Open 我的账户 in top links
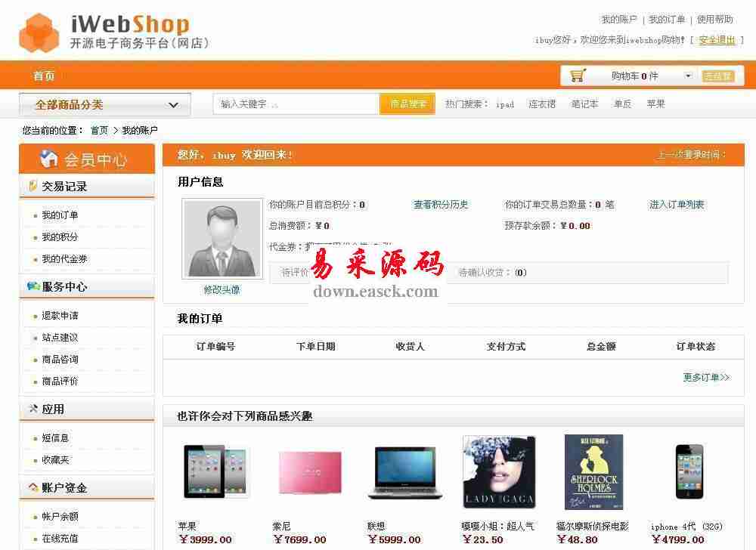Image resolution: width=756 pixels, height=550 pixels. pos(618,19)
